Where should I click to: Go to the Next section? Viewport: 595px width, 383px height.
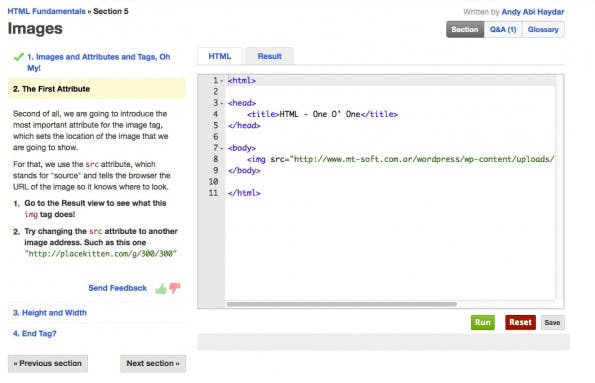(x=153, y=364)
